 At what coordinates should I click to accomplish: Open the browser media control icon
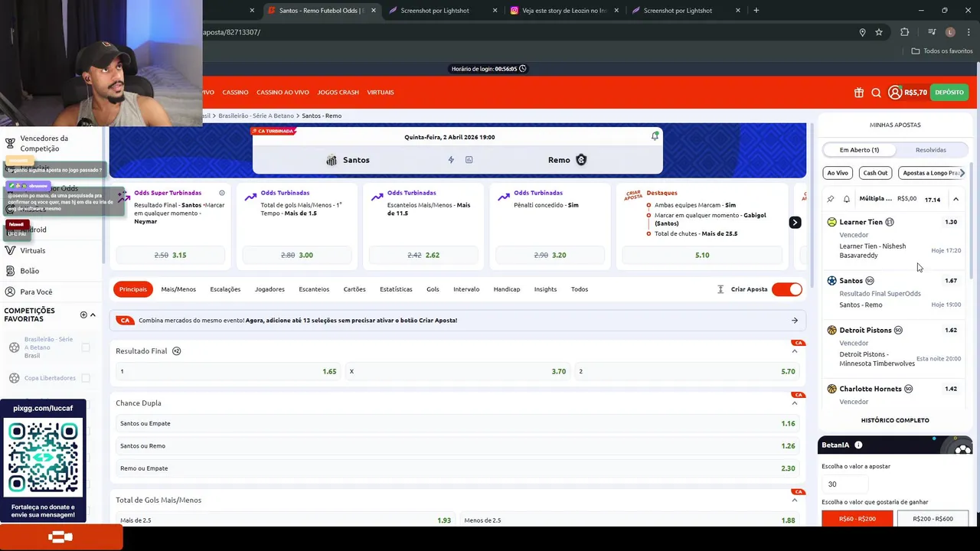click(932, 32)
